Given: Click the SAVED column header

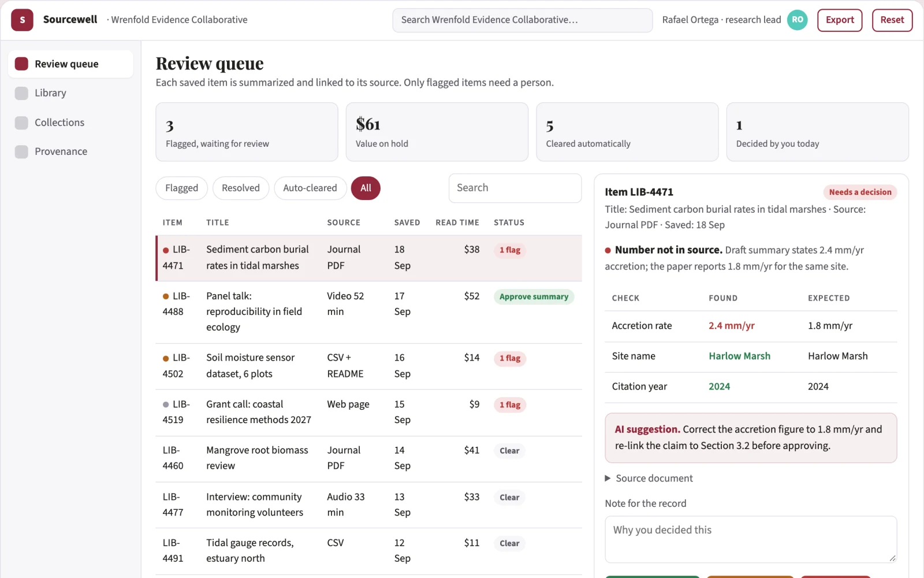Looking at the screenshot, I should point(407,223).
